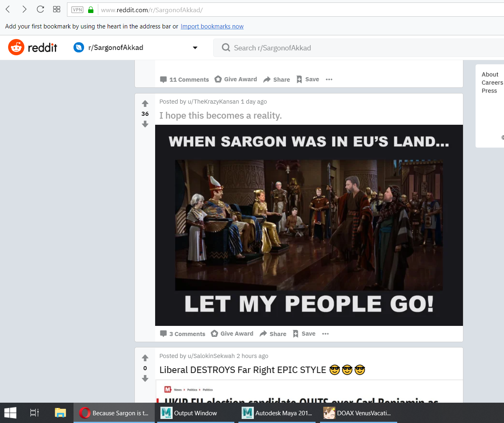Screen dimensions: 504x423
Task: Give Award to the 11-comment post
Action: click(x=236, y=79)
